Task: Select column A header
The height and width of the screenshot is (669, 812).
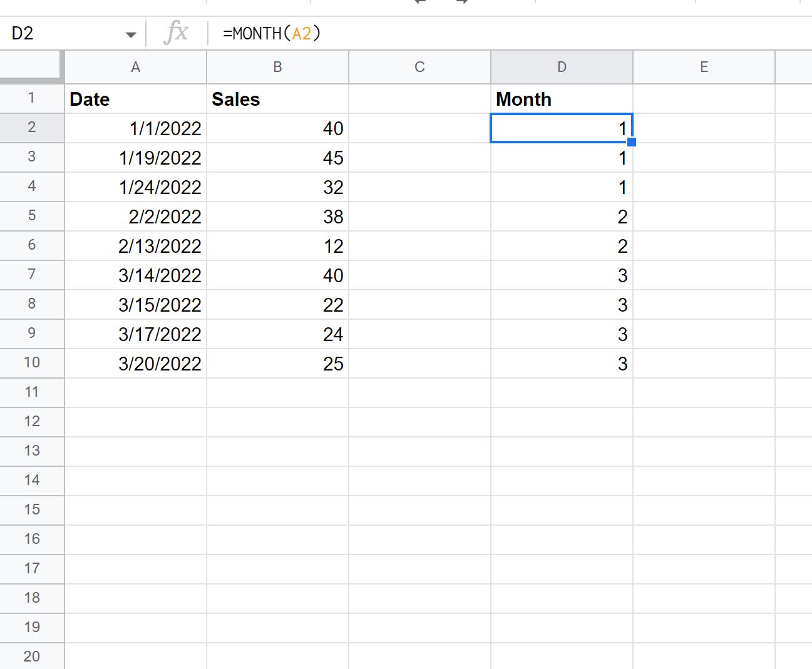Action: pos(135,67)
